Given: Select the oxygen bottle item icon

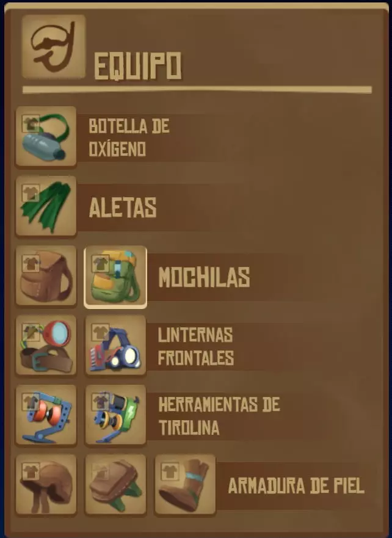Looking at the screenshot, I should [46, 137].
